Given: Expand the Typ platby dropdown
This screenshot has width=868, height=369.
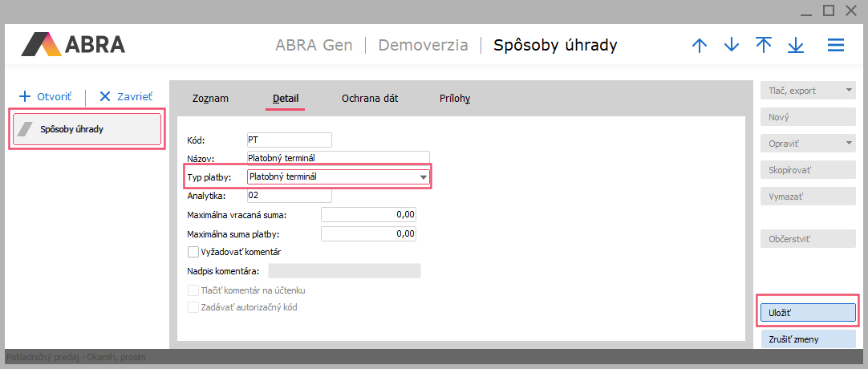Looking at the screenshot, I should 423,177.
